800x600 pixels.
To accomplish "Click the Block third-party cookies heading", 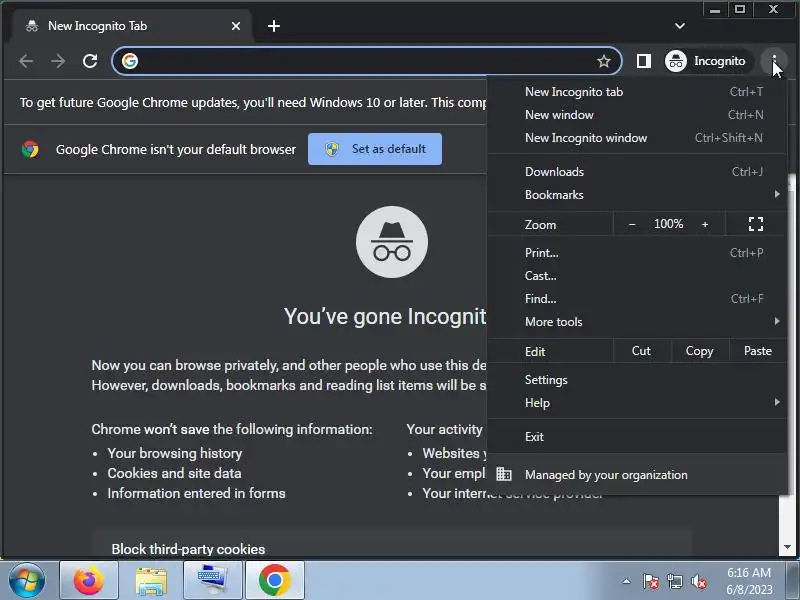I will click(x=188, y=549).
